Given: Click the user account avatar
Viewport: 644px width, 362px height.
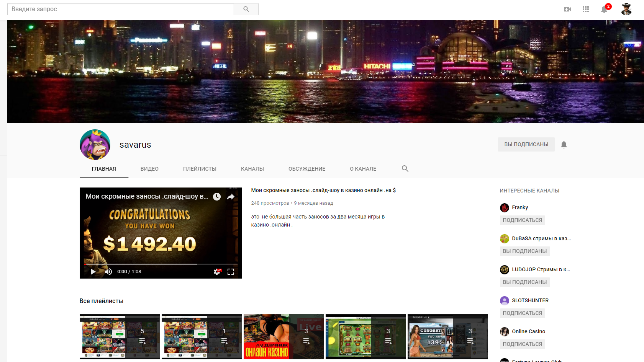Looking at the screenshot, I should [626, 9].
